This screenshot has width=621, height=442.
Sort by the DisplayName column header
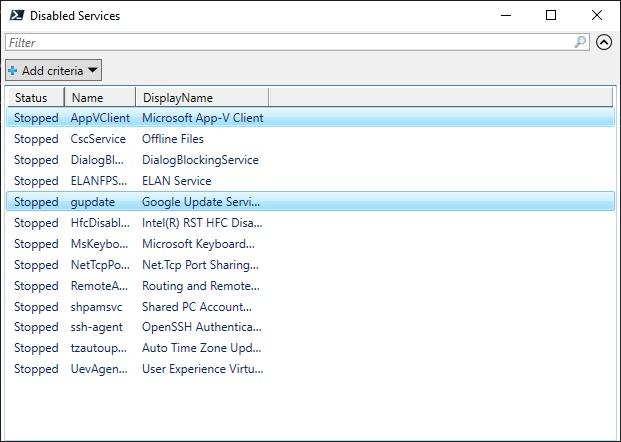coord(200,98)
